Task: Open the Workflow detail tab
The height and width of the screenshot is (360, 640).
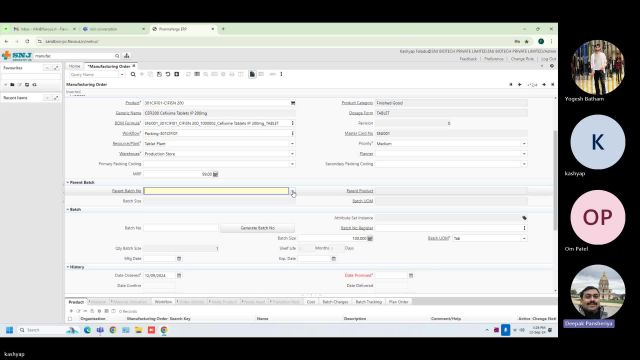Action: (163, 302)
